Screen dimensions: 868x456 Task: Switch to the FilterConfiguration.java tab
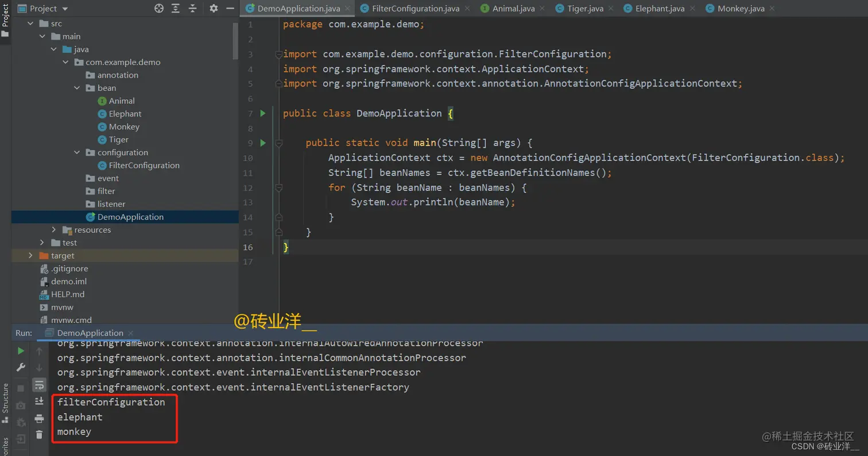(414, 9)
